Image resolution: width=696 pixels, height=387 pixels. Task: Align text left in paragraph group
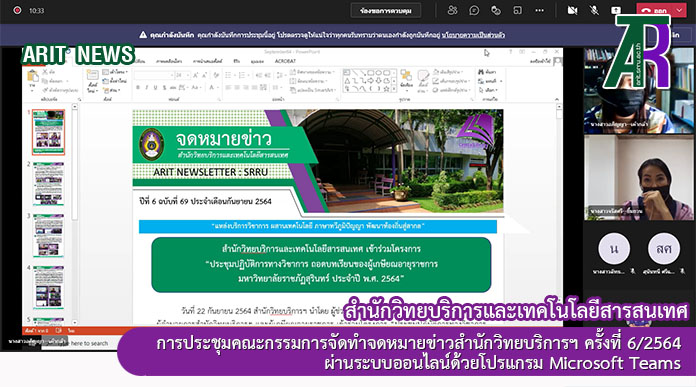(228, 87)
